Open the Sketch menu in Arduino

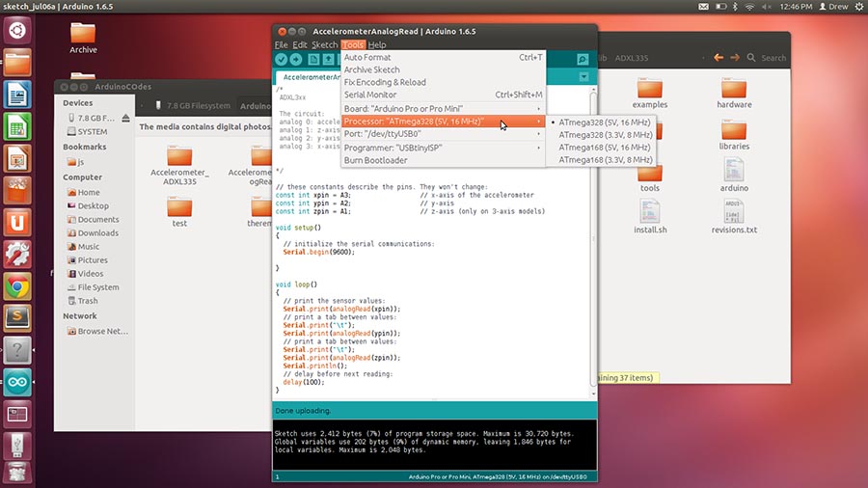tap(324, 44)
